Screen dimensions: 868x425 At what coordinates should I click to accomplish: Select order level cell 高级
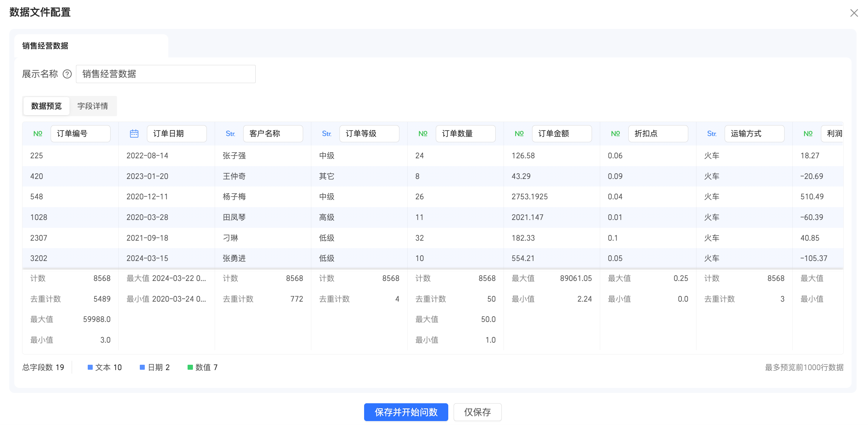tap(359, 217)
